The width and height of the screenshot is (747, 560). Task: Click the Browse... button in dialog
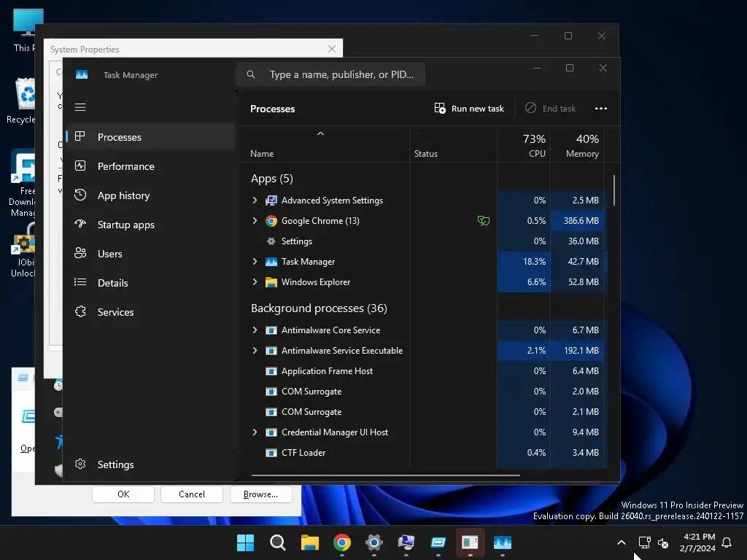pos(260,494)
